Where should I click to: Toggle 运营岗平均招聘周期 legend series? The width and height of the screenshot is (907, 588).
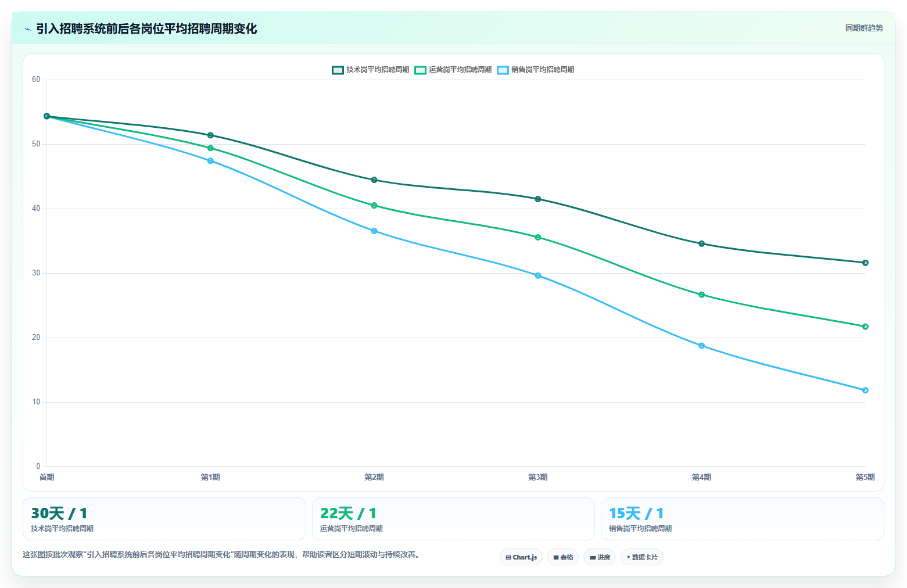[453, 70]
